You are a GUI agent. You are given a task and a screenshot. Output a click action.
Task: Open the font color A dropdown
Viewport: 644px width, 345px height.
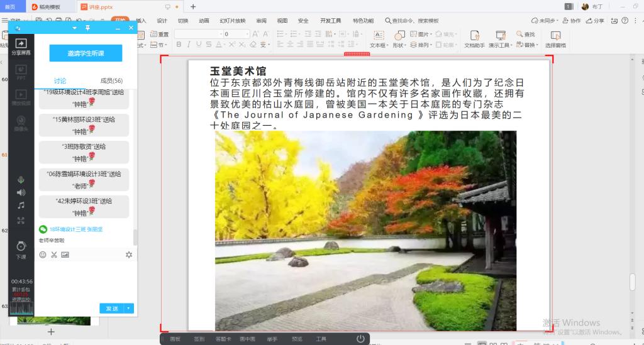[220, 45]
